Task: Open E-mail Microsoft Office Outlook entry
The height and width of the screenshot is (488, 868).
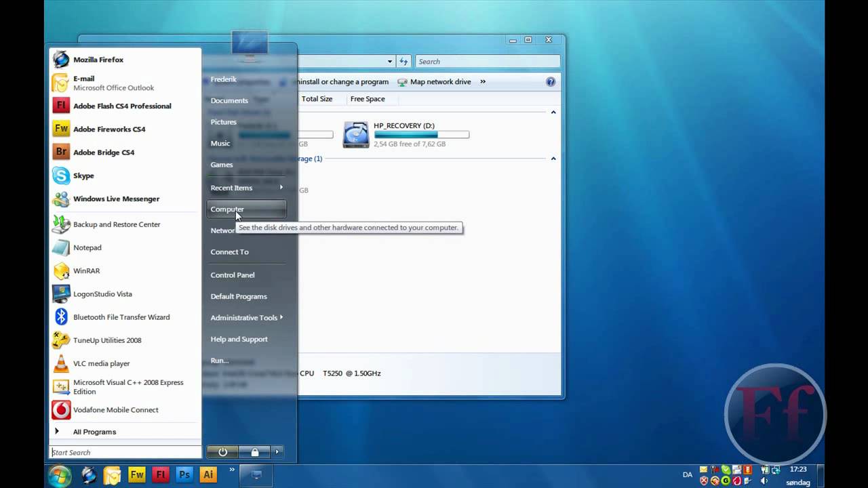Action: (125, 83)
